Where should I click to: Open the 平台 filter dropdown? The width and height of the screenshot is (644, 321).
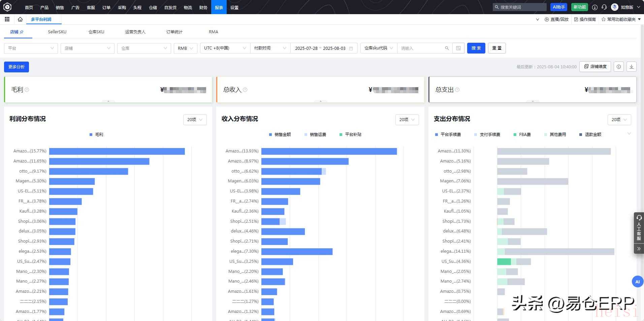(31, 48)
